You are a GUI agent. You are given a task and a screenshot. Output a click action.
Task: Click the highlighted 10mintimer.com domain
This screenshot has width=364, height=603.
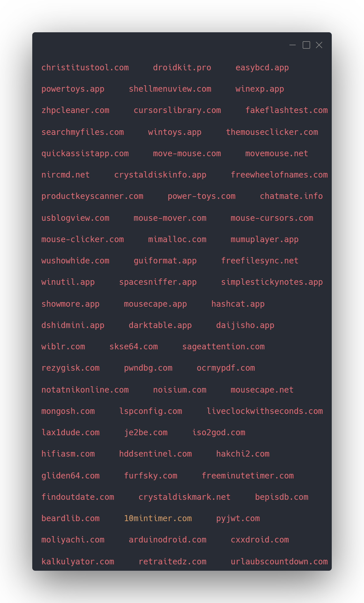click(158, 518)
